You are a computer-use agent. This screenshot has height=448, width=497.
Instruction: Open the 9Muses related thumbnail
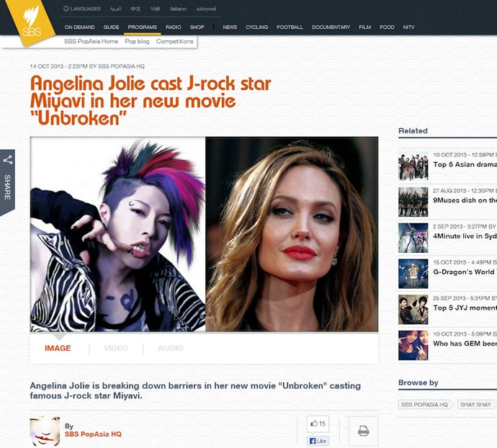pyautogui.click(x=413, y=202)
